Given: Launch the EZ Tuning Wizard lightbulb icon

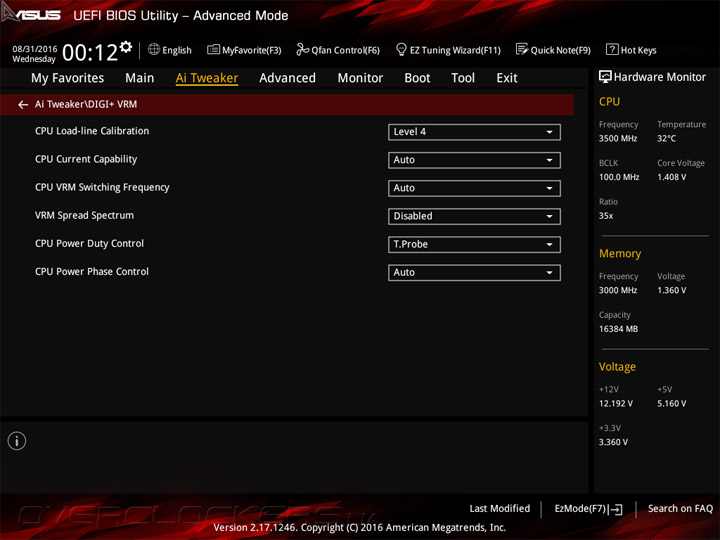Looking at the screenshot, I should pos(401,49).
